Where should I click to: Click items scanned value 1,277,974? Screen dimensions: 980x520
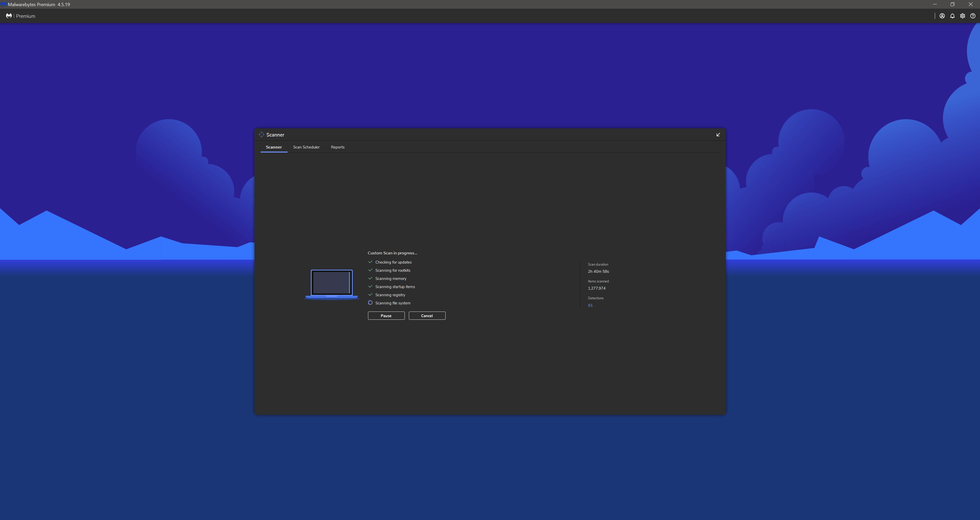click(x=596, y=288)
